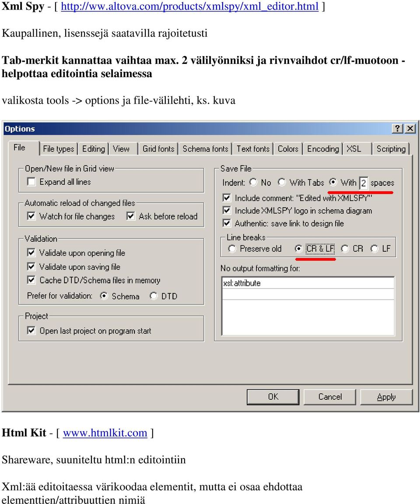Select the Grid fonts tab
420x504 pixels.
point(158,149)
